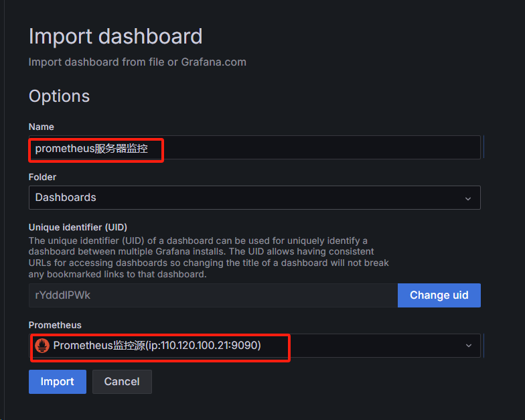Open the Folder dropdown showing Dashboards
Screen dimensions: 525x420
tap(254, 198)
